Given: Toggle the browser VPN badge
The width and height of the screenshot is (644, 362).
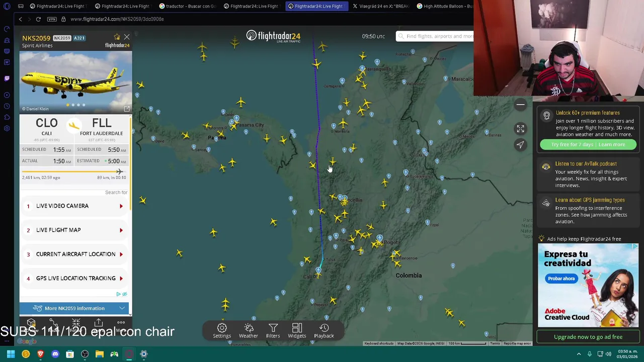Looking at the screenshot, I should (52, 19).
